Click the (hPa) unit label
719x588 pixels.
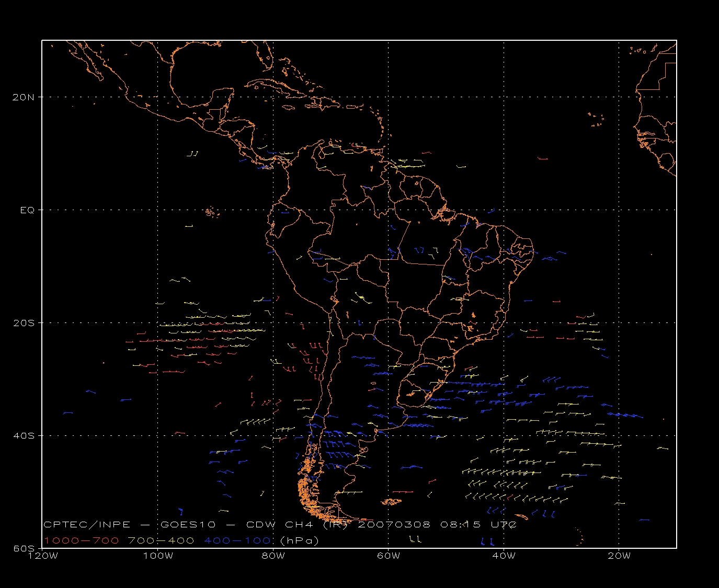(300, 540)
